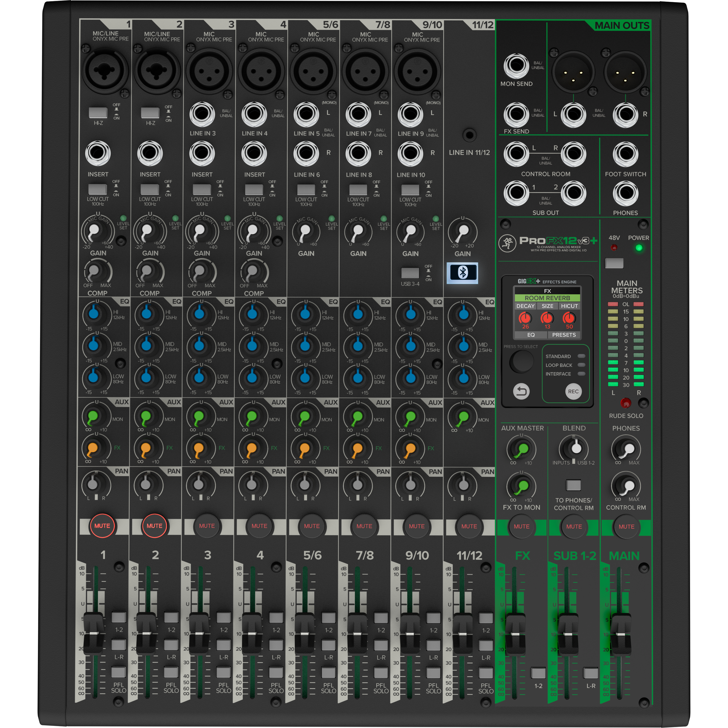
Task: Click the effects engine Press To Select encoder
Action: [521, 361]
